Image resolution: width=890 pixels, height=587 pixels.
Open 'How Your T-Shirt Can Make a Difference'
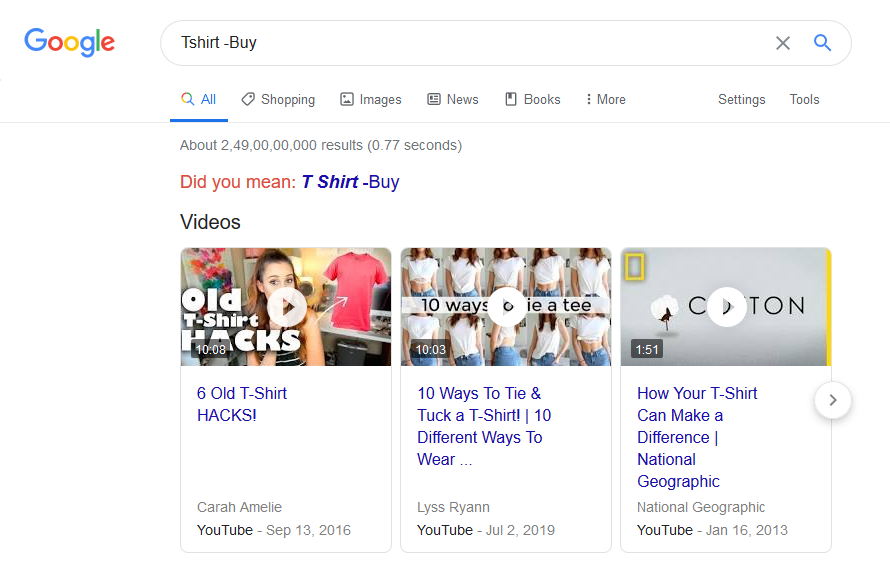(697, 437)
